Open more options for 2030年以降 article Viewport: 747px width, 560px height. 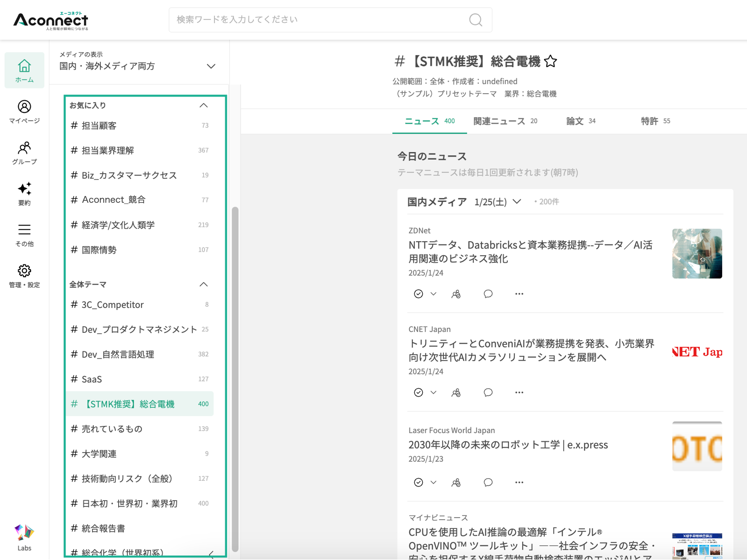click(519, 482)
